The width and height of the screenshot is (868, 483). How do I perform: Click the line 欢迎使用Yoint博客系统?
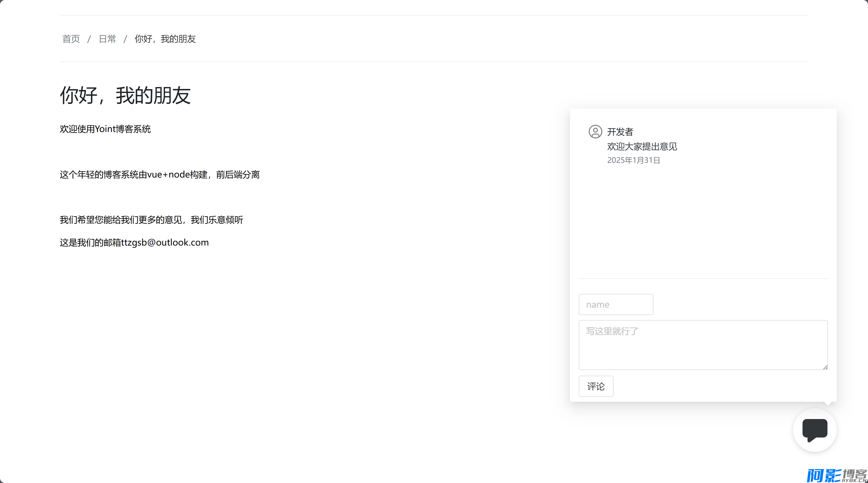tap(105, 129)
